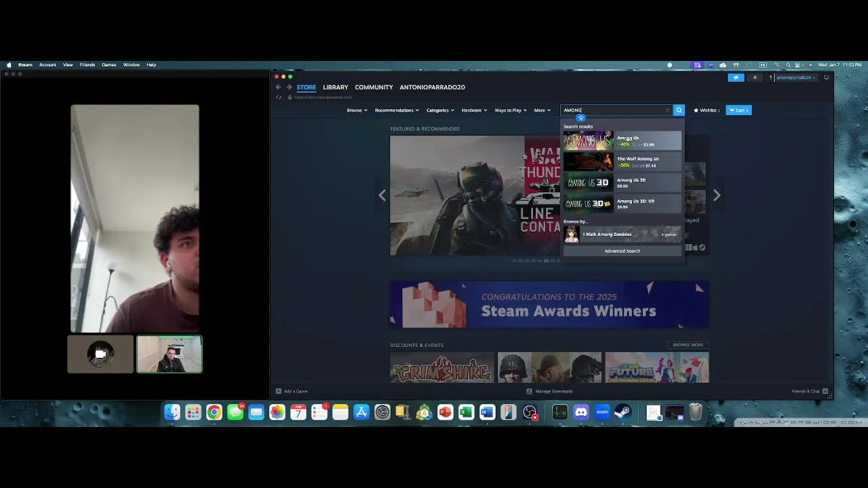The width and height of the screenshot is (868, 488).
Task: Open the Cart button
Action: (x=738, y=110)
